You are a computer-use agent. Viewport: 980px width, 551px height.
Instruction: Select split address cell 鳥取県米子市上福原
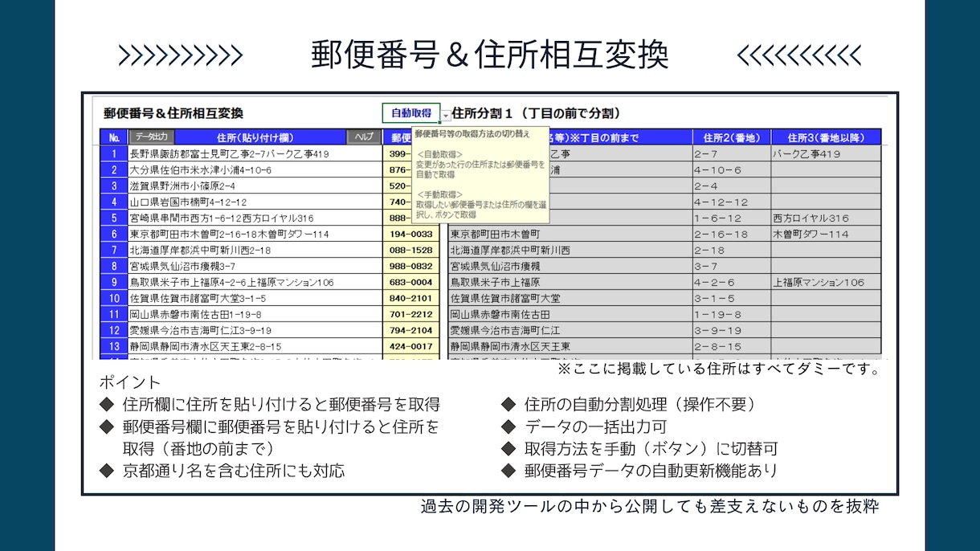pos(570,282)
